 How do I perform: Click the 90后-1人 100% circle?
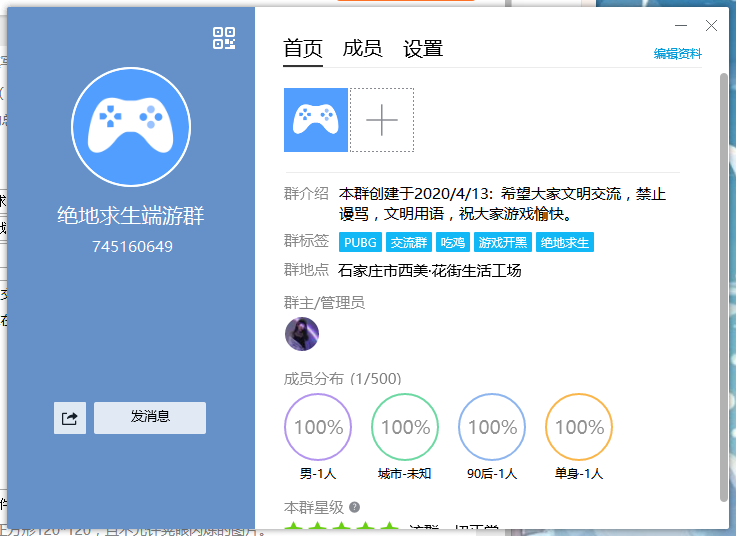click(492, 427)
